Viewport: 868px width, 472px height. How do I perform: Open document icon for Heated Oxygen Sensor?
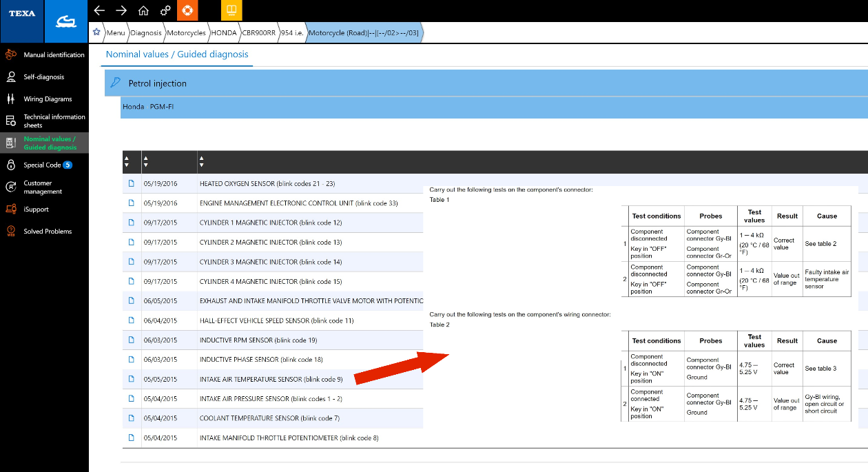point(131,184)
